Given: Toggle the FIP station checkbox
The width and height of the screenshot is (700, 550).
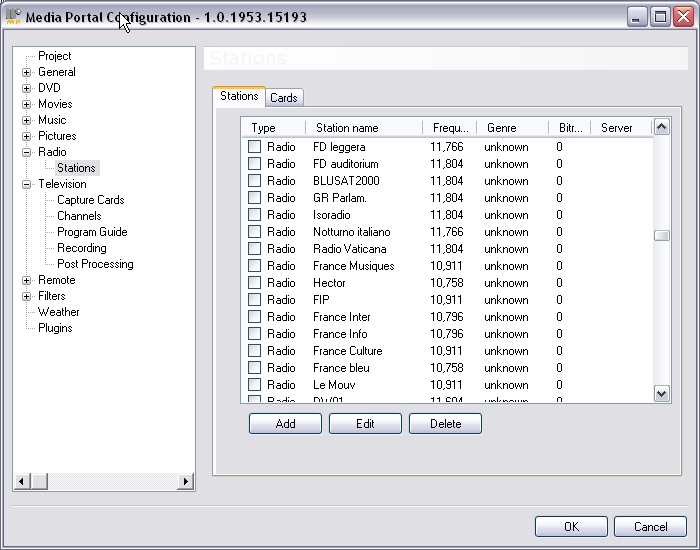Looking at the screenshot, I should [254, 299].
